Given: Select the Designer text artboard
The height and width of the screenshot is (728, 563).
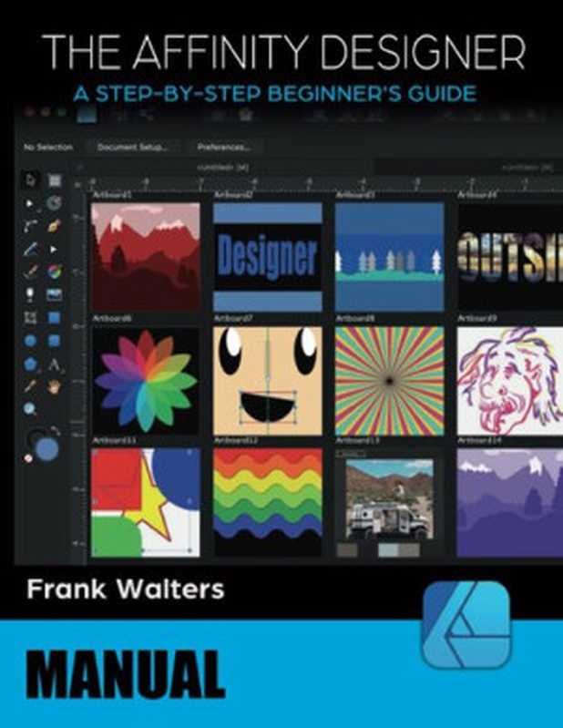Looking at the screenshot, I should coord(267,257).
